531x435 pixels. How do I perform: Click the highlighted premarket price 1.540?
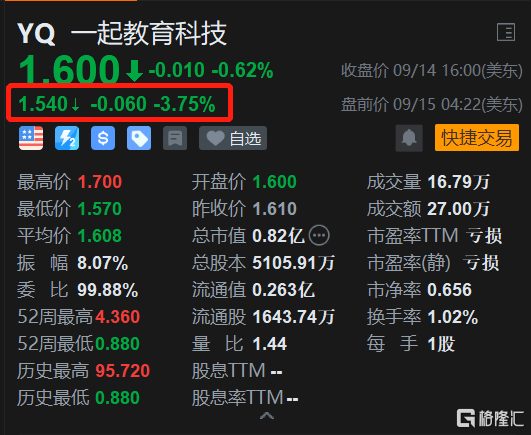click(x=43, y=104)
